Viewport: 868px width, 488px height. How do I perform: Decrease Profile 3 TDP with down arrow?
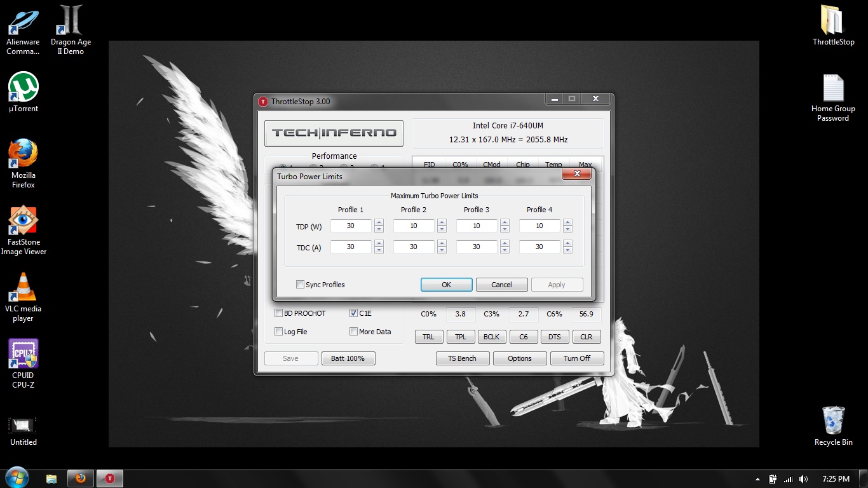[x=505, y=229]
